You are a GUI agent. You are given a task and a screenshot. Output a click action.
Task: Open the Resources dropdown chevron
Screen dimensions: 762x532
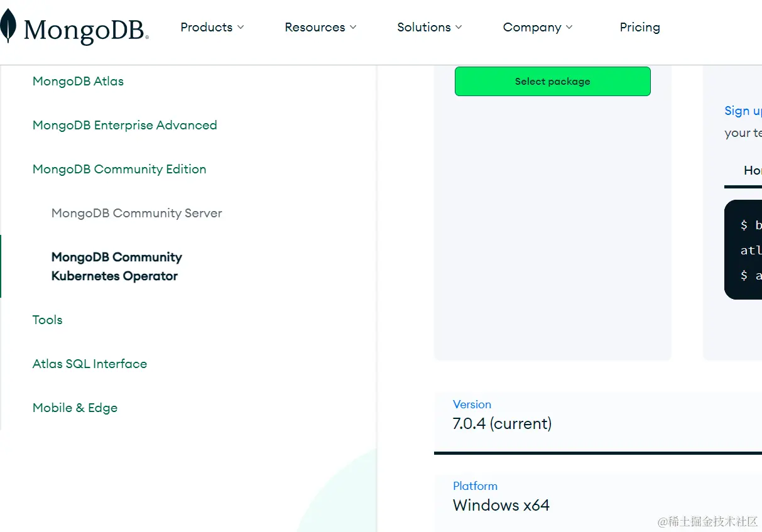[353, 27]
